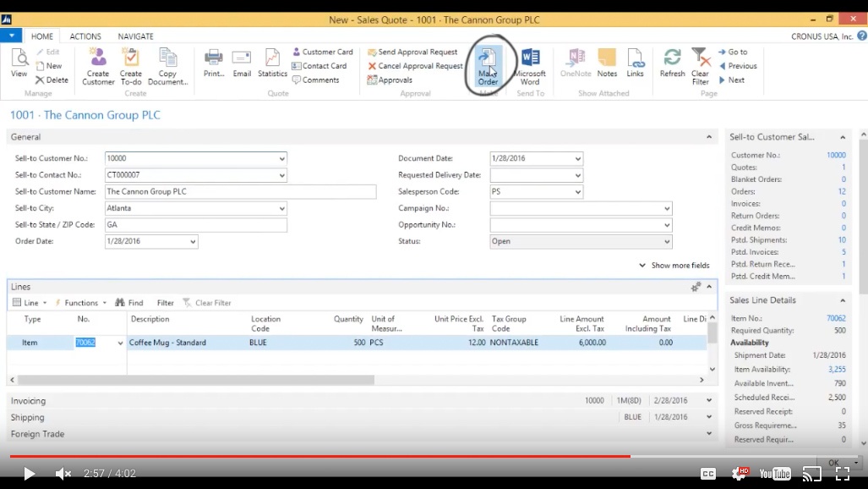Click Delete in the Manage group

[x=52, y=80]
